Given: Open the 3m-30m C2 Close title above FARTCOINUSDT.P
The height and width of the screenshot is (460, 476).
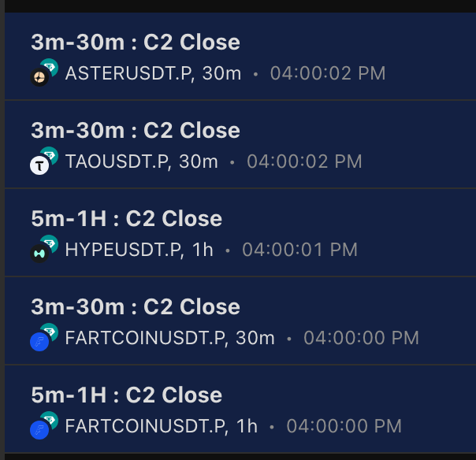Looking at the screenshot, I should pyautogui.click(x=136, y=307).
